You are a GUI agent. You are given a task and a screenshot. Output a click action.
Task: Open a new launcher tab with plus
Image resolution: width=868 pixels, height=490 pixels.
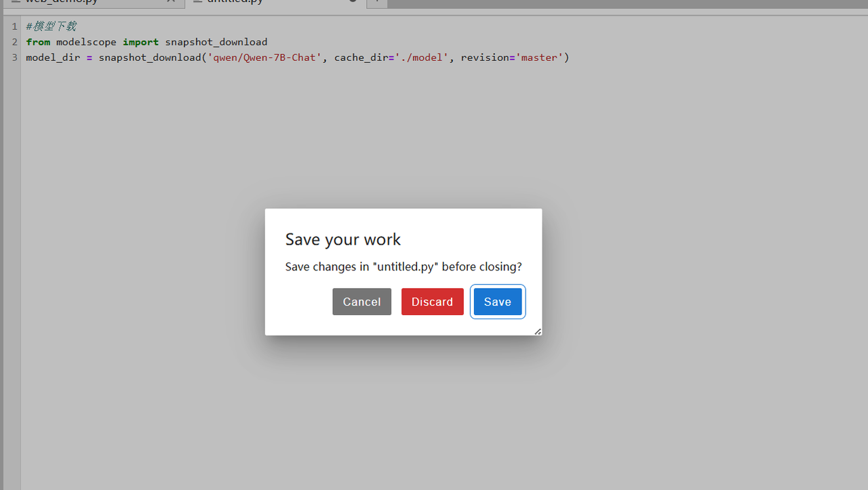[377, 2]
